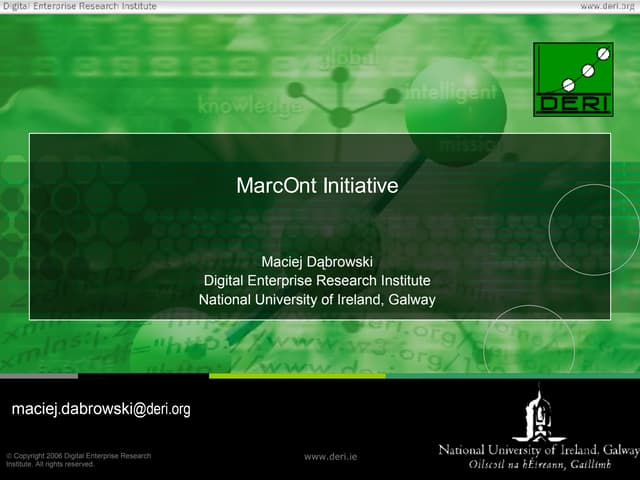
Task: Click the NUI Galway crest emblem
Action: click(539, 414)
